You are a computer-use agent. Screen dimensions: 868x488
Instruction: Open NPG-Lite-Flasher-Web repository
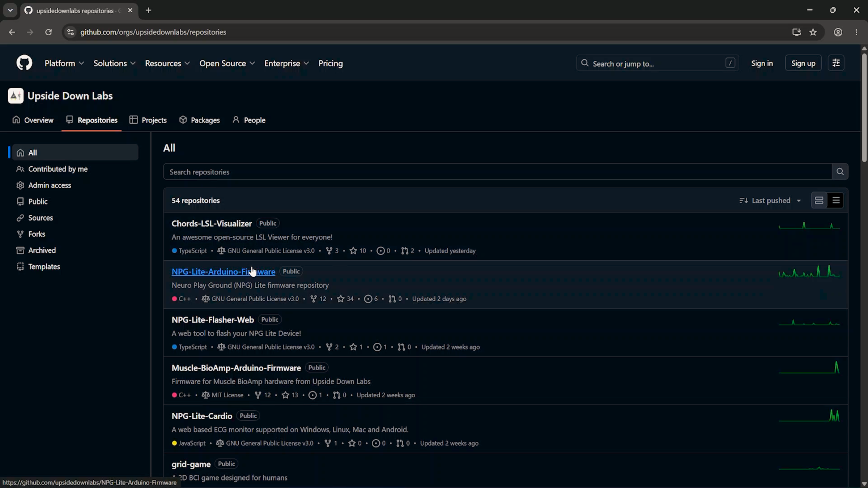[213, 320]
